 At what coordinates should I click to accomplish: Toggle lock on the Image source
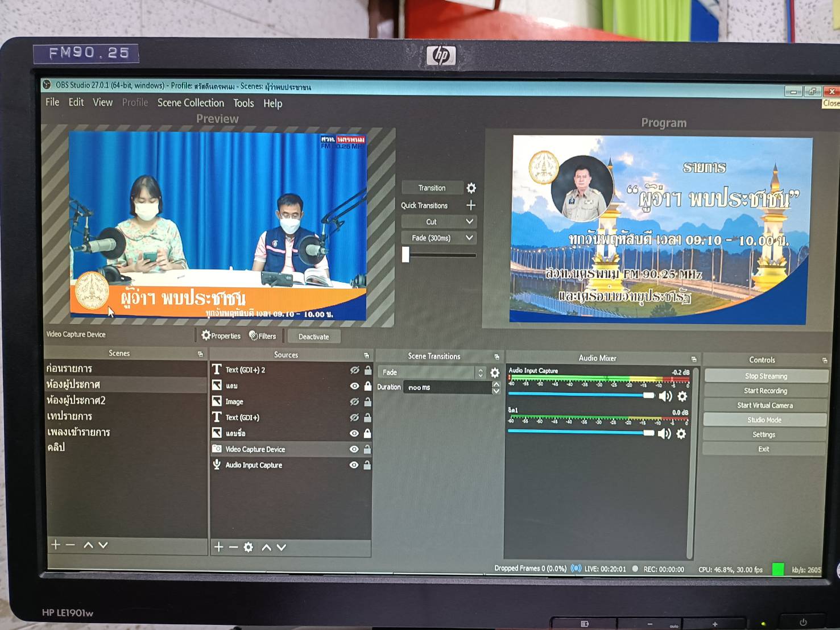coord(367,401)
